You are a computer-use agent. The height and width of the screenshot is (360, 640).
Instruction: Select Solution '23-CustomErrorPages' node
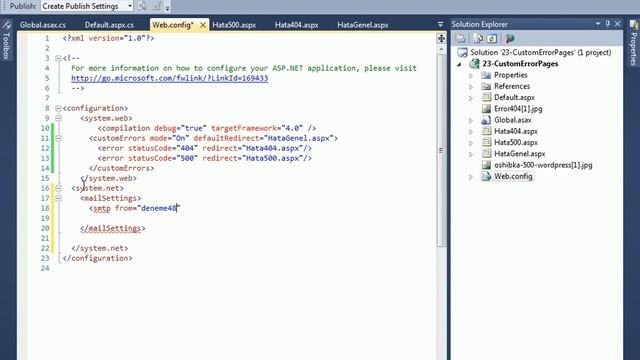540,52
